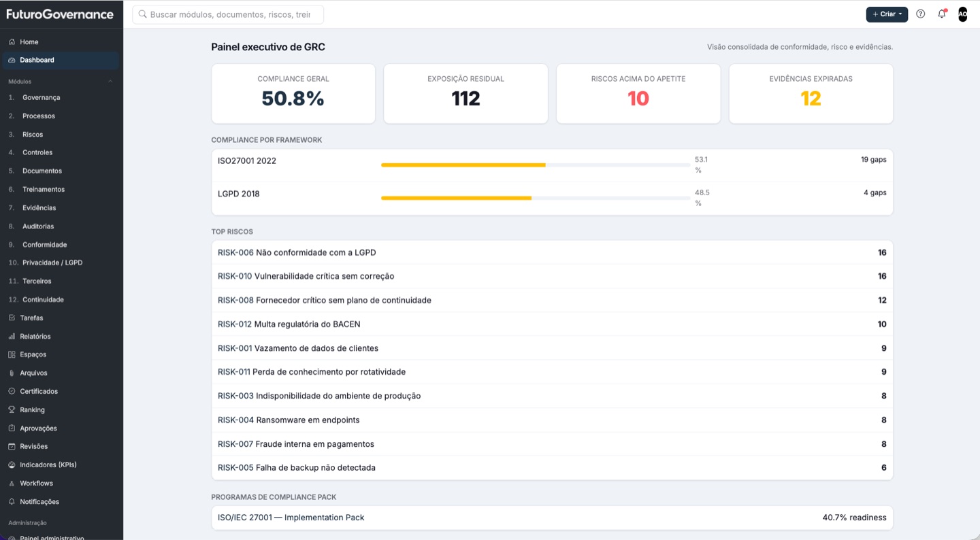Select RISK-008 Fornecedor crítico sem plano row
The width and height of the screenshot is (980, 540).
pyautogui.click(x=552, y=300)
